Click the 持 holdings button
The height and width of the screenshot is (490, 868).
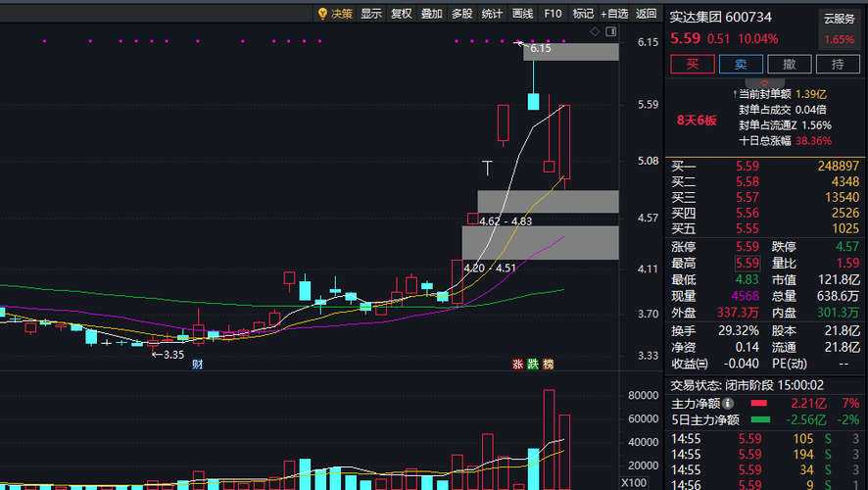[x=838, y=65]
